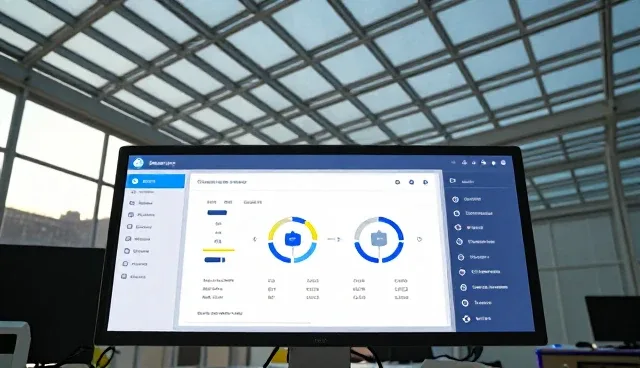Click the cloud logo in the app header
The height and width of the screenshot is (368, 640).
pos(138,163)
